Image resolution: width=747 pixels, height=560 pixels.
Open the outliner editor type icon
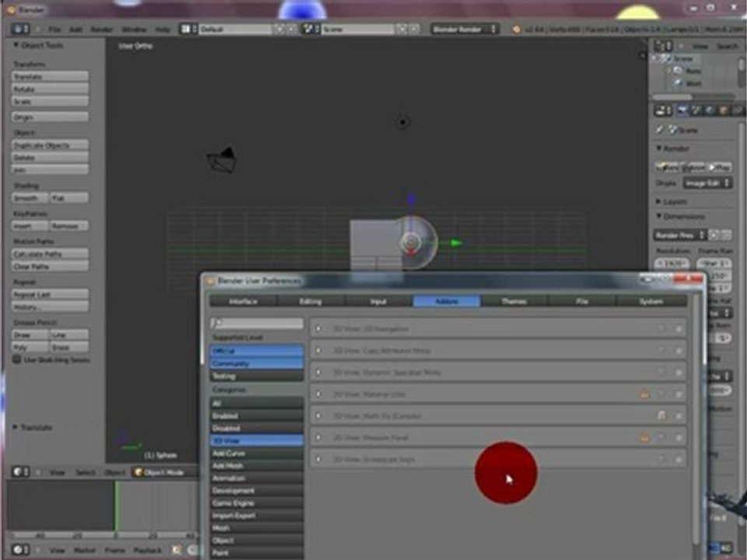click(x=663, y=46)
